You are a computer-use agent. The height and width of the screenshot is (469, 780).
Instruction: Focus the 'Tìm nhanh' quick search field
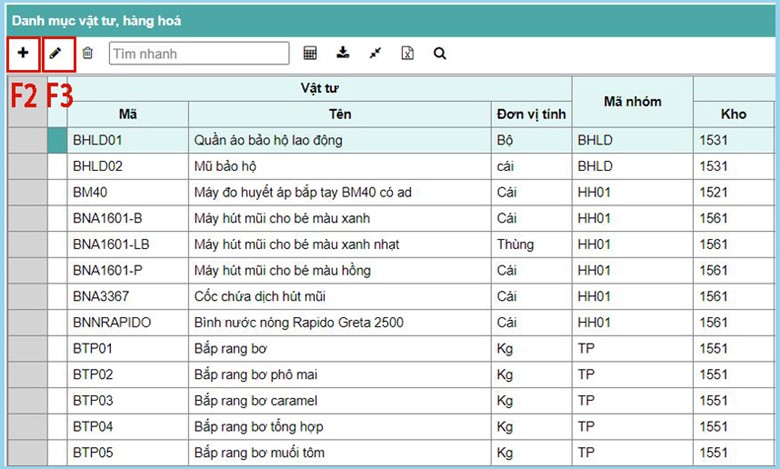(198, 53)
